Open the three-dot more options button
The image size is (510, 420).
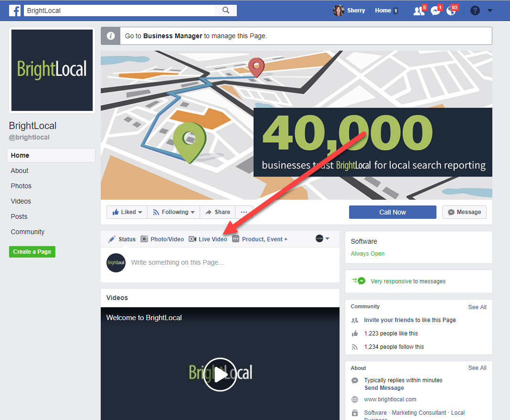click(x=244, y=212)
